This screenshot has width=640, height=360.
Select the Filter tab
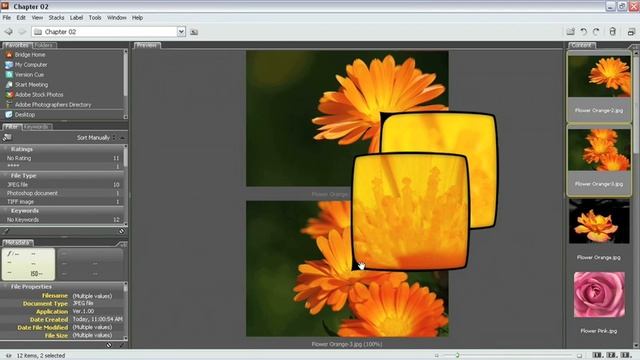point(12,127)
